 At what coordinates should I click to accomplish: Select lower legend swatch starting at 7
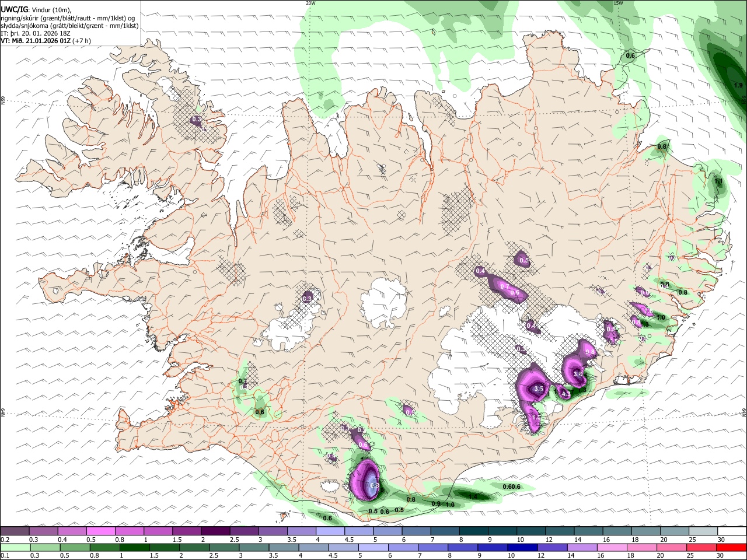click(432, 548)
